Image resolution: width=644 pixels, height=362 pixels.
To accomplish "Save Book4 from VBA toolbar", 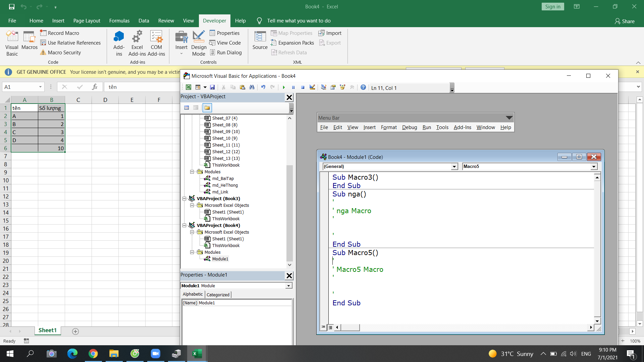I will tap(212, 87).
